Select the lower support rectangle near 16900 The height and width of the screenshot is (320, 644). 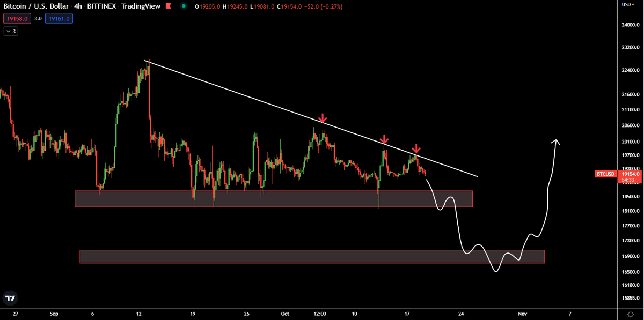(312, 256)
